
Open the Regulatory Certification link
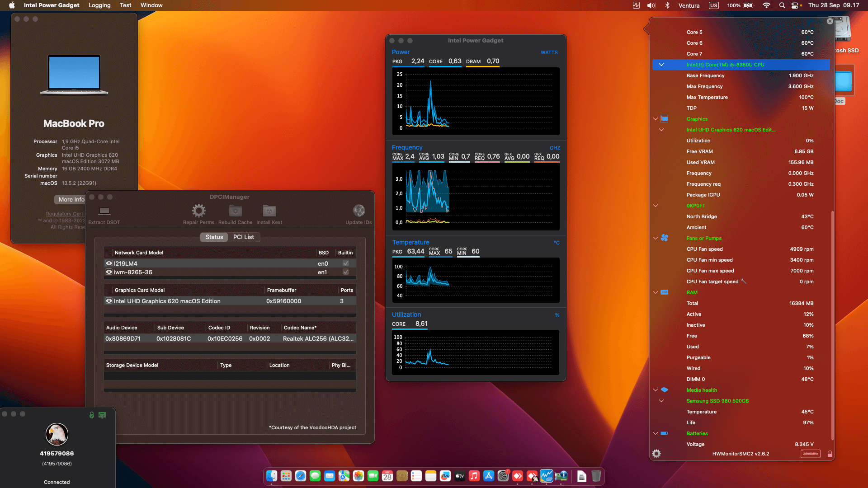tap(65, 214)
